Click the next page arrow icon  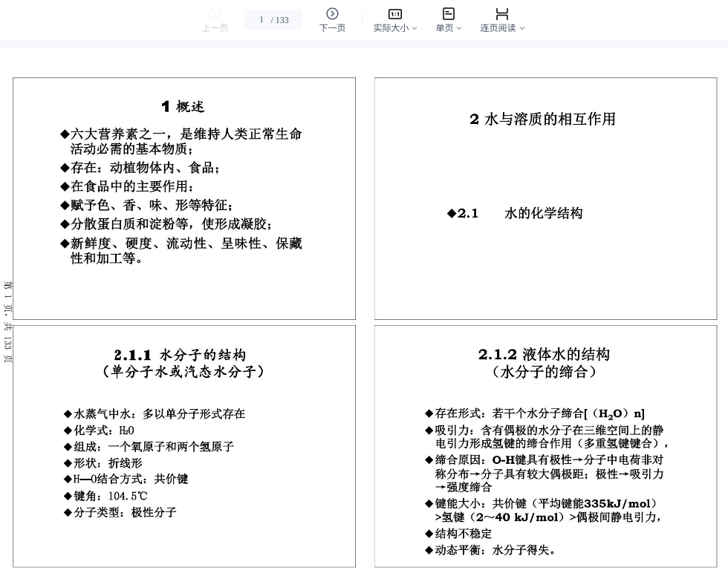pos(332,13)
